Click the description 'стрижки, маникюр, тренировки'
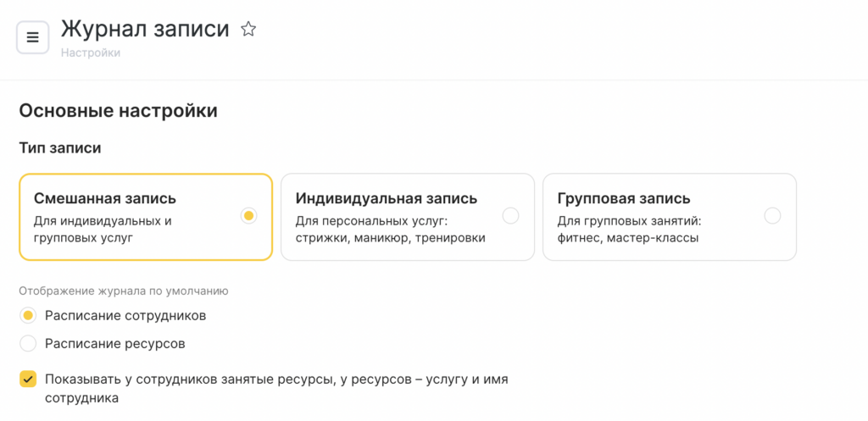 [390, 238]
